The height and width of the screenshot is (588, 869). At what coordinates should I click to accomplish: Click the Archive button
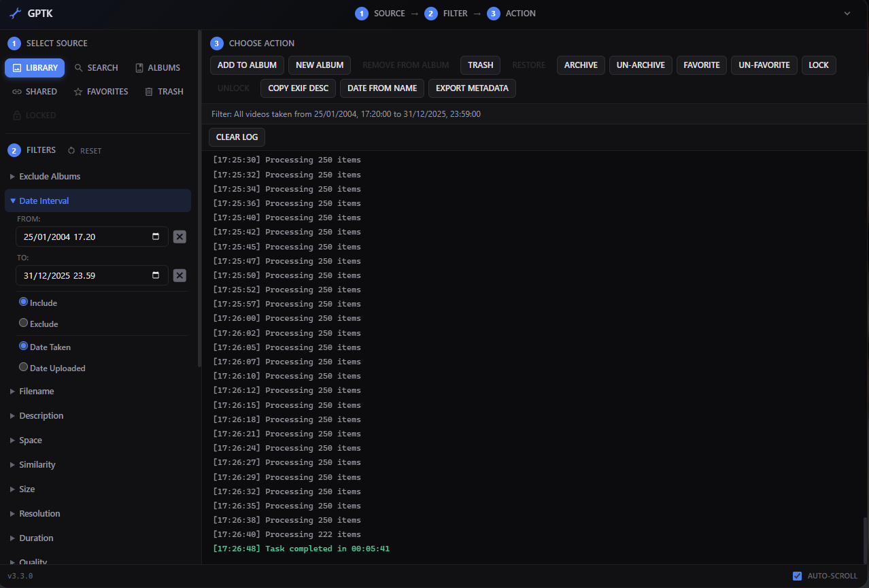click(581, 65)
